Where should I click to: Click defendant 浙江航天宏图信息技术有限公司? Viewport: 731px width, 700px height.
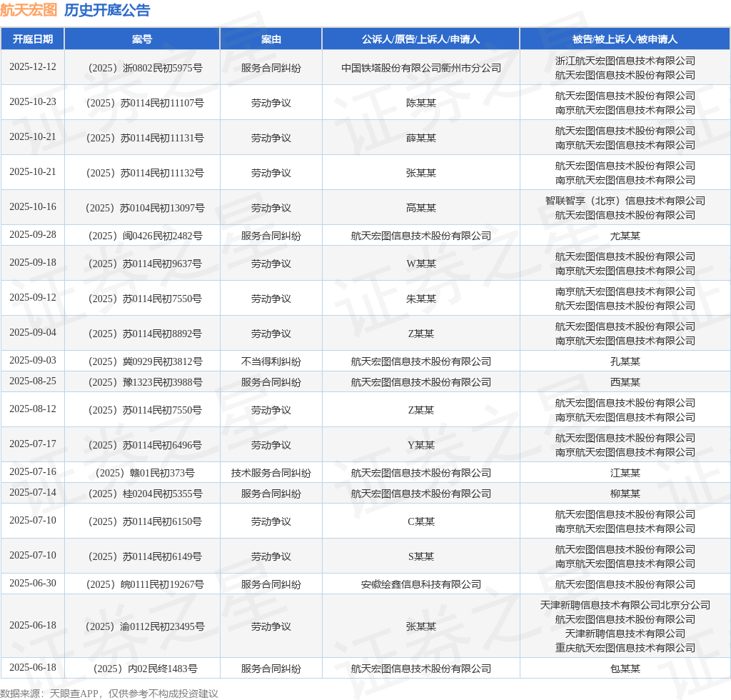coord(625,61)
